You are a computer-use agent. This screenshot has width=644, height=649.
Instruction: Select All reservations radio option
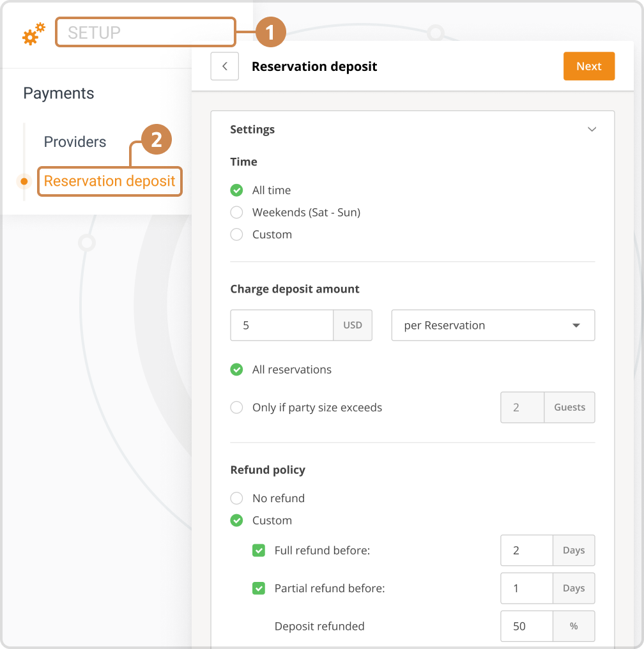click(x=237, y=370)
